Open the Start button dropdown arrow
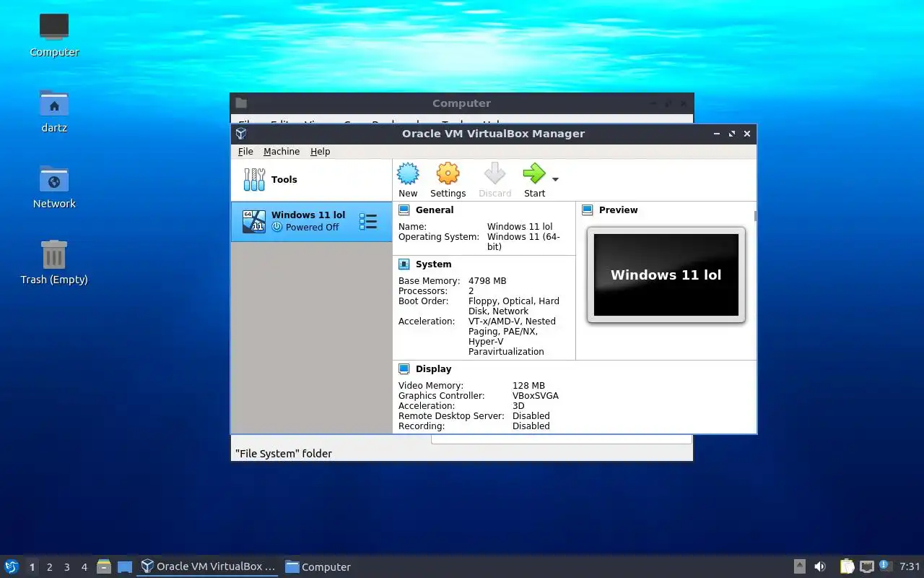924x578 pixels. click(555, 179)
